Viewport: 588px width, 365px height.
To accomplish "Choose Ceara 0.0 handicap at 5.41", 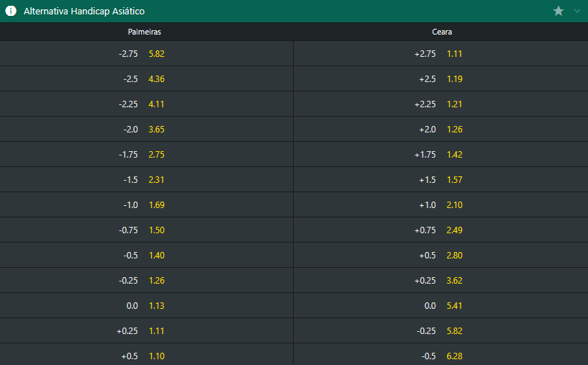I will click(440, 305).
